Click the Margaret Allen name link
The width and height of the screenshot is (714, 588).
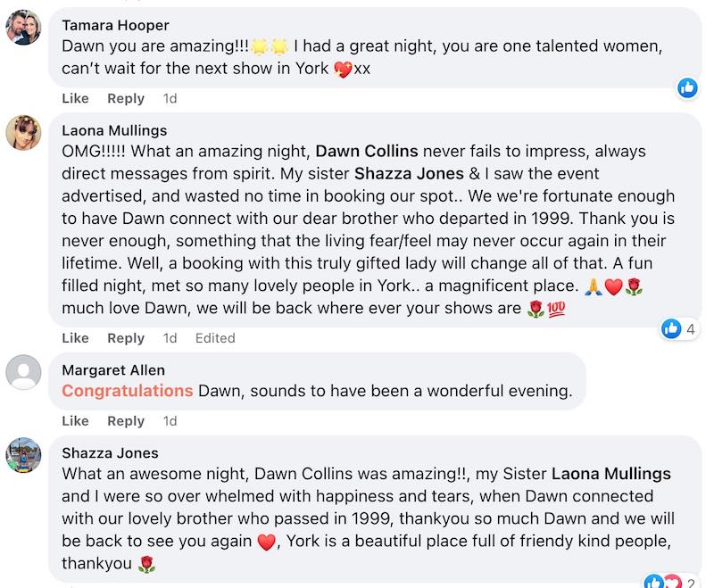tap(113, 370)
